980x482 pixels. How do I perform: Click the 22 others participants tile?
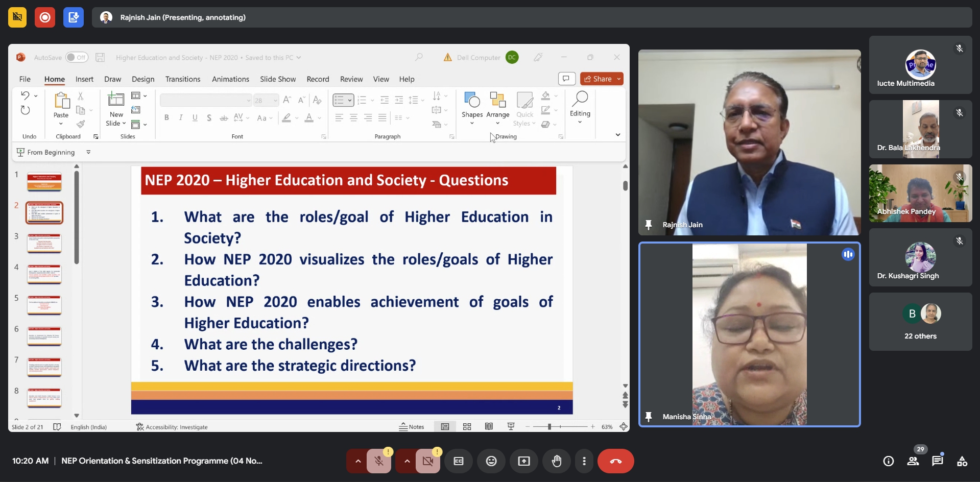(920, 322)
